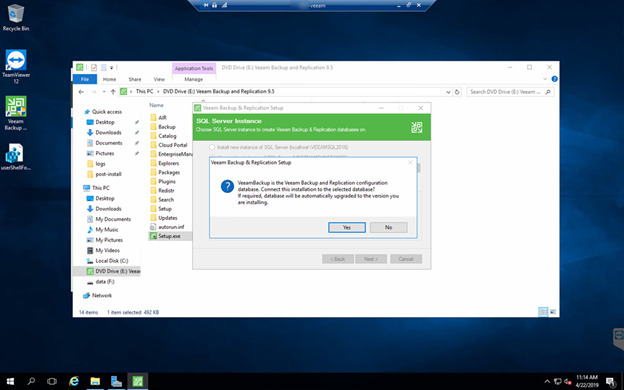Open post-install folder in navigation pane
The width and height of the screenshot is (624, 390).
(108, 174)
